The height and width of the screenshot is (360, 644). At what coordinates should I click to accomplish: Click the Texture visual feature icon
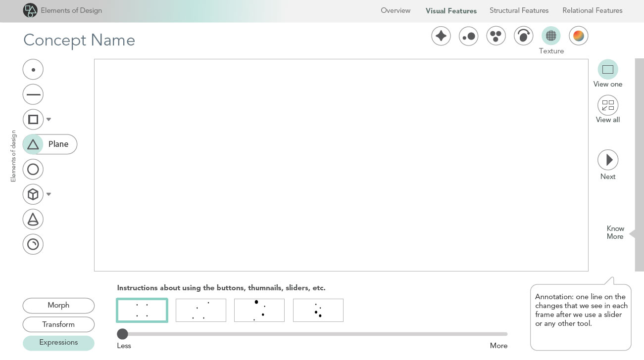tap(551, 36)
